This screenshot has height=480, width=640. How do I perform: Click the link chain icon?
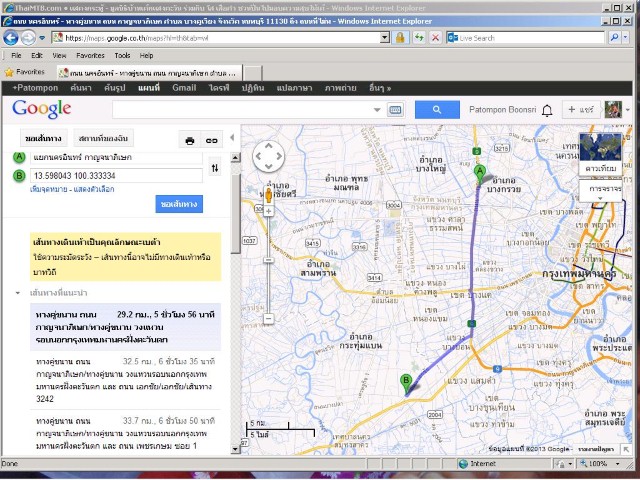[211, 140]
